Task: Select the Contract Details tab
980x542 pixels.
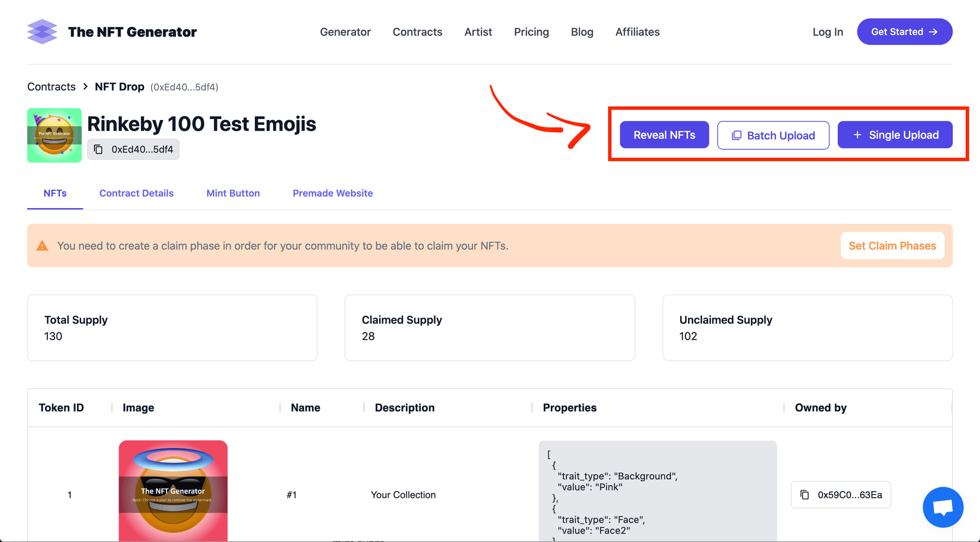Action: (x=136, y=193)
